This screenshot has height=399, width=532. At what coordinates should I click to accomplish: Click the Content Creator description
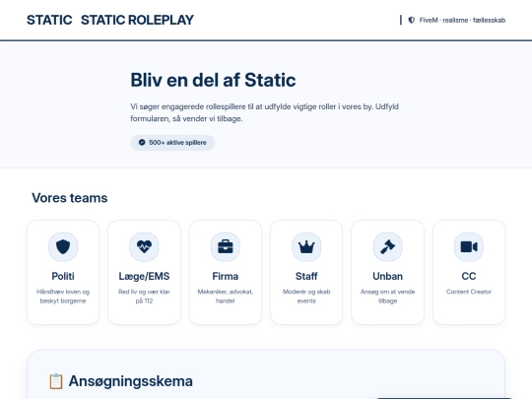[469, 292]
